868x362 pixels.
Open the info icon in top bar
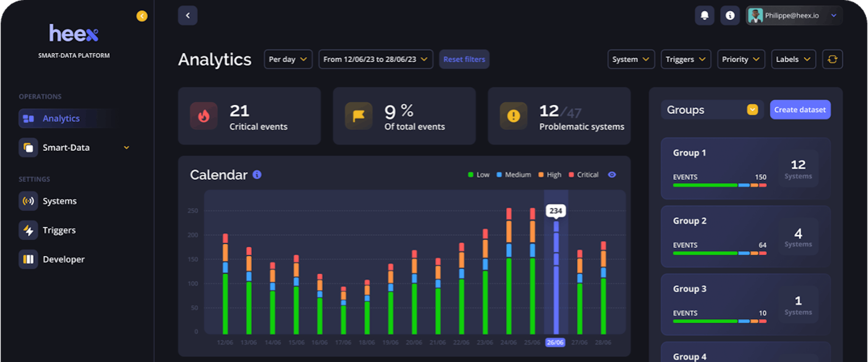point(730,16)
